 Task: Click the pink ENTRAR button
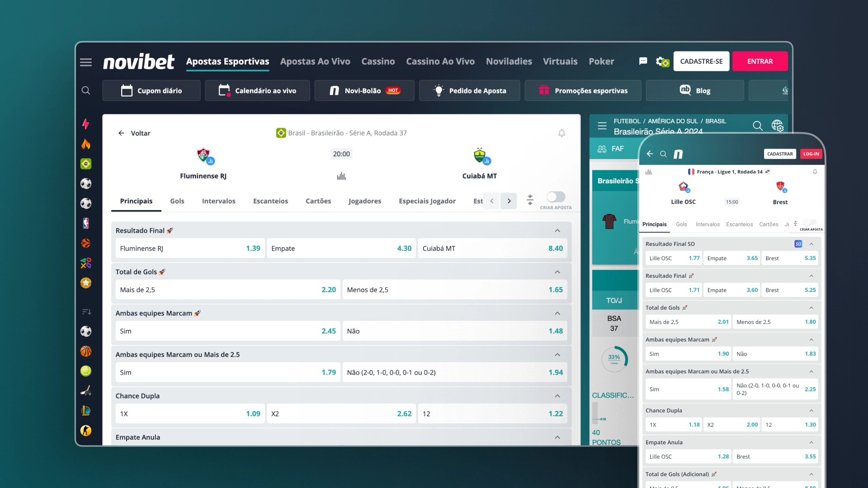pos(760,61)
